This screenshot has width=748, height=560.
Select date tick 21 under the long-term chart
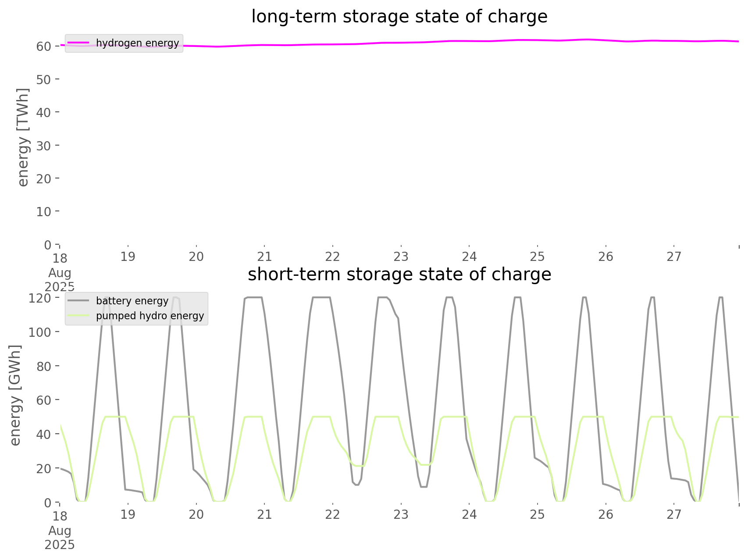(264, 257)
